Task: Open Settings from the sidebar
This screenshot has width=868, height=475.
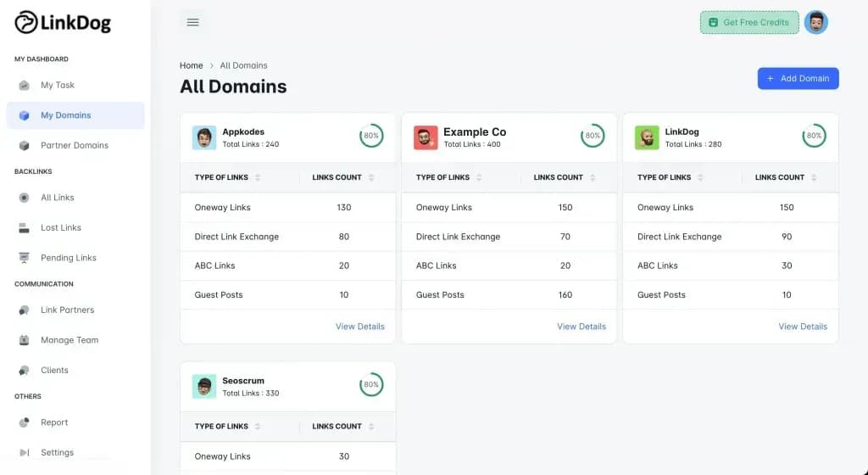Action: (x=75, y=452)
